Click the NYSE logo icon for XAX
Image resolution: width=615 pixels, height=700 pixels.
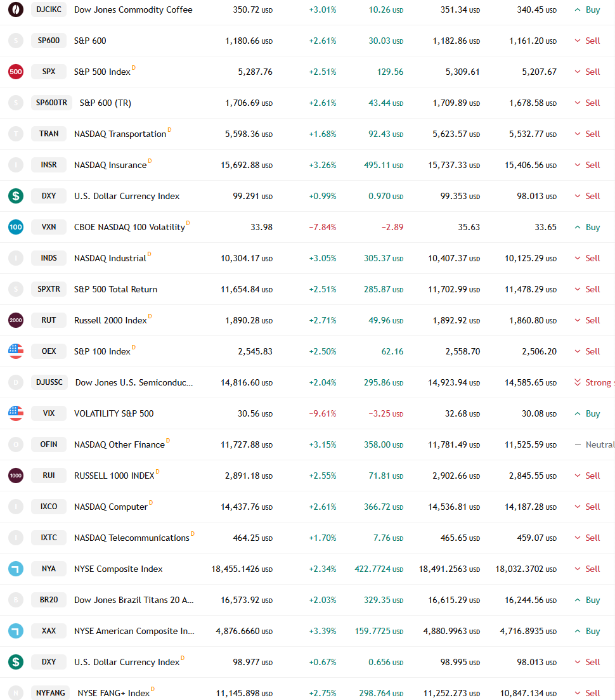[16, 631]
